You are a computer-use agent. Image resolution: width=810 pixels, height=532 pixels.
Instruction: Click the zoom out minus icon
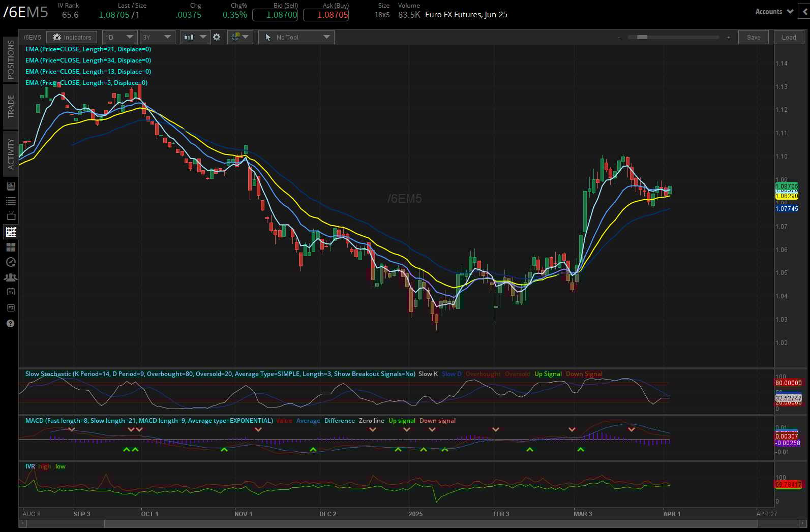619,38
